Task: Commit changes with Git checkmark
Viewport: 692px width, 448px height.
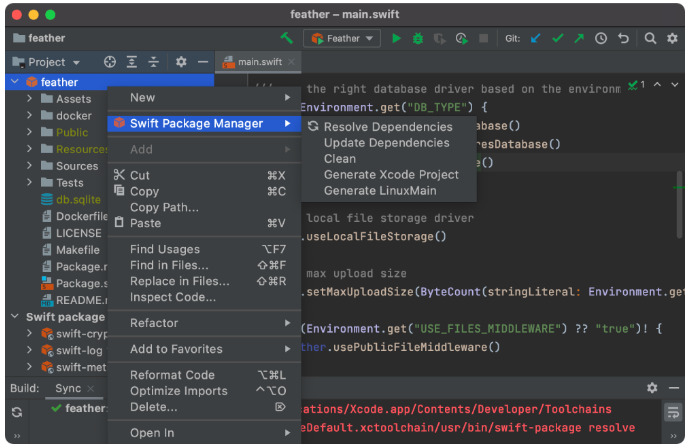Action: pos(557,38)
